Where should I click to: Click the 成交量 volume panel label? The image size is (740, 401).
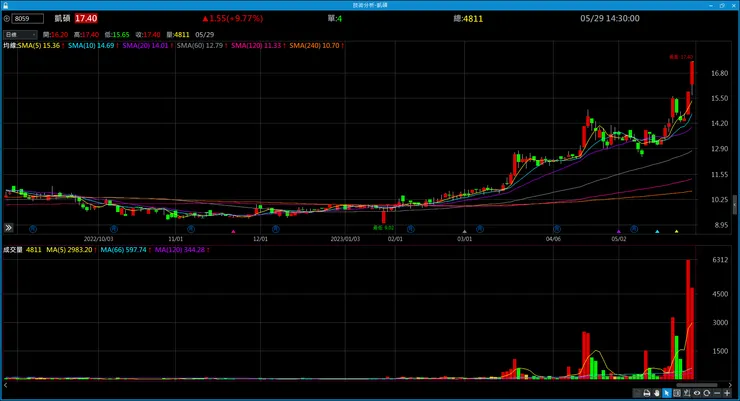pos(13,250)
